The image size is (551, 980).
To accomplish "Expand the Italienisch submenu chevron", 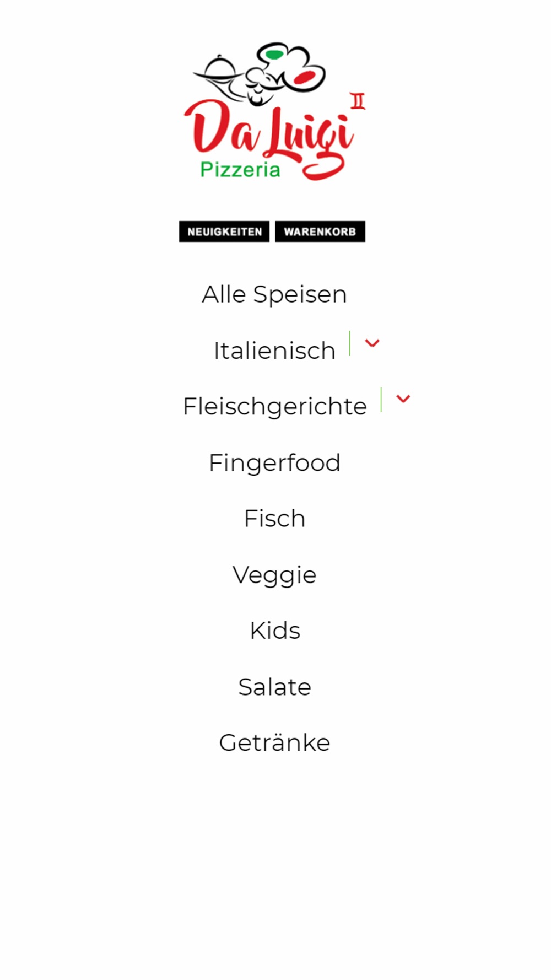I will [372, 343].
